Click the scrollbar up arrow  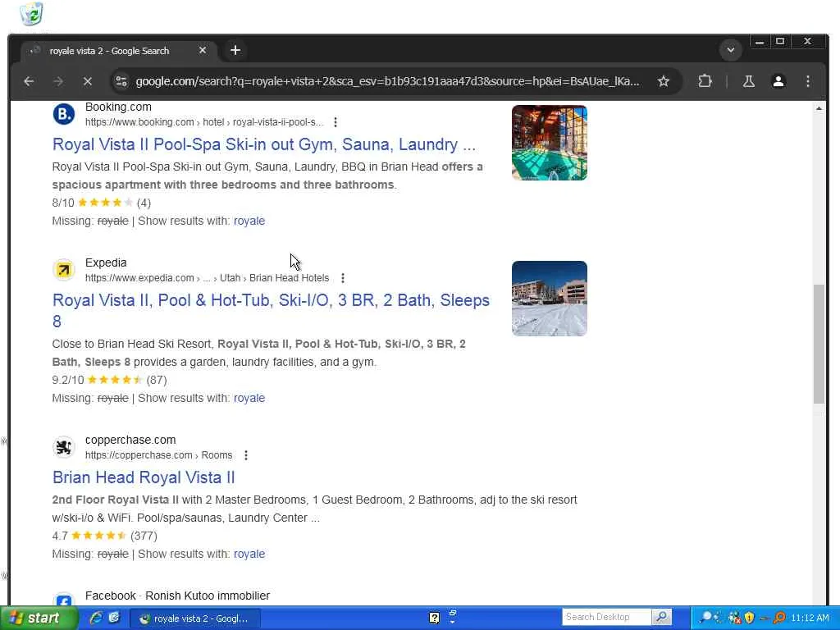819,108
